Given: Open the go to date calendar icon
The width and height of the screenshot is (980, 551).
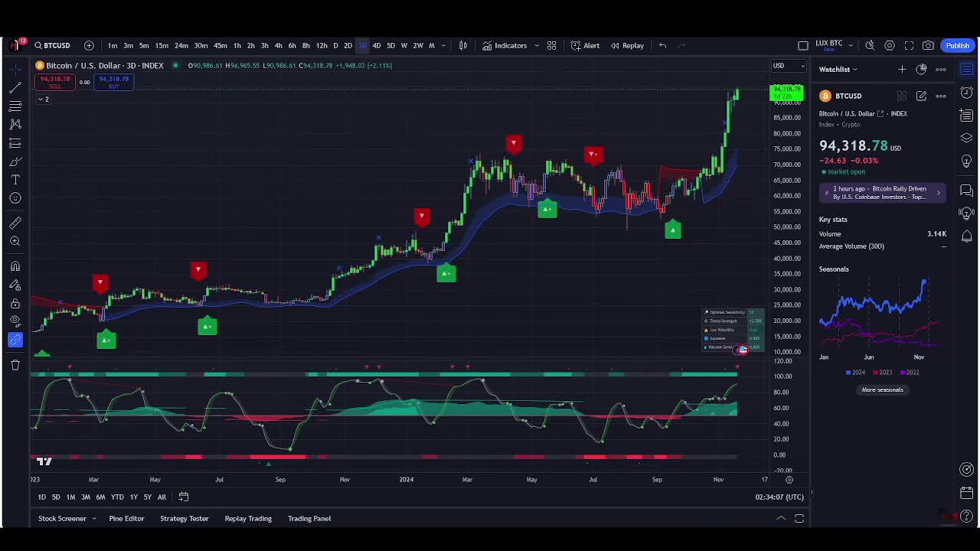Looking at the screenshot, I should [x=184, y=497].
